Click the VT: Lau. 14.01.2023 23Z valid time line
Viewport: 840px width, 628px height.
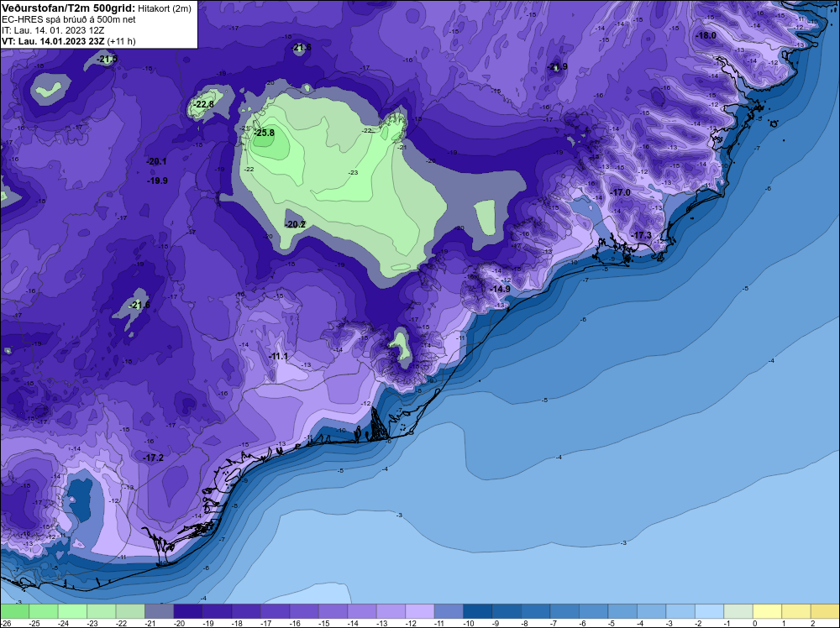69,41
